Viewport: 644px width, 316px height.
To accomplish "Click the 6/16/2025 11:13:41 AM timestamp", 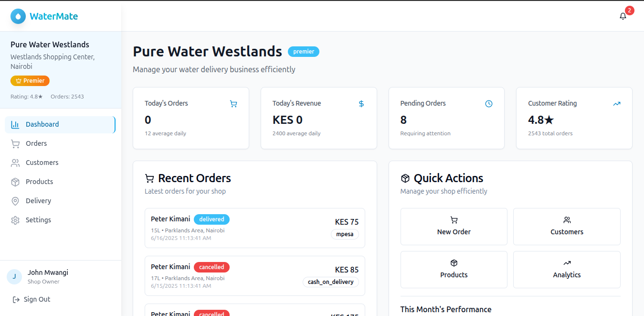I will click(181, 238).
